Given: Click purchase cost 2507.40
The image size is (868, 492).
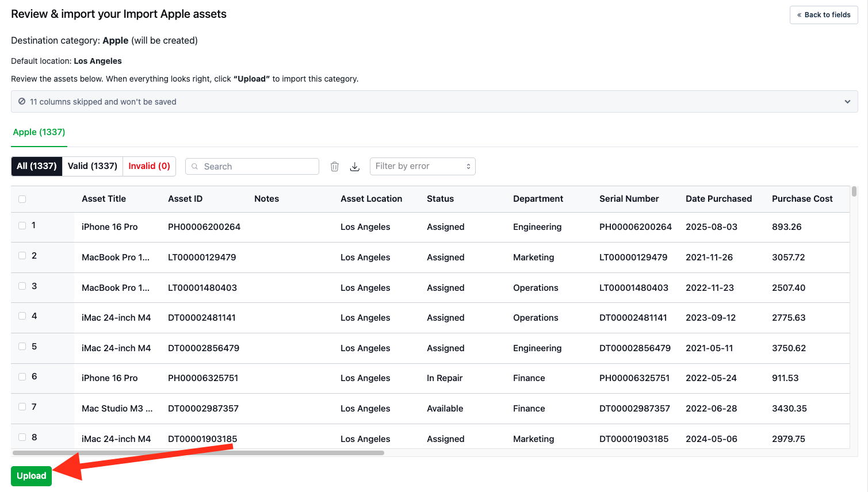Looking at the screenshot, I should click(x=789, y=288).
